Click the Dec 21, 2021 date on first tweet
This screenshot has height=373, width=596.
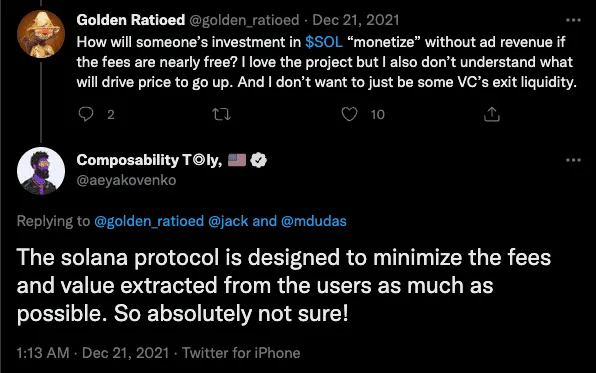click(356, 20)
